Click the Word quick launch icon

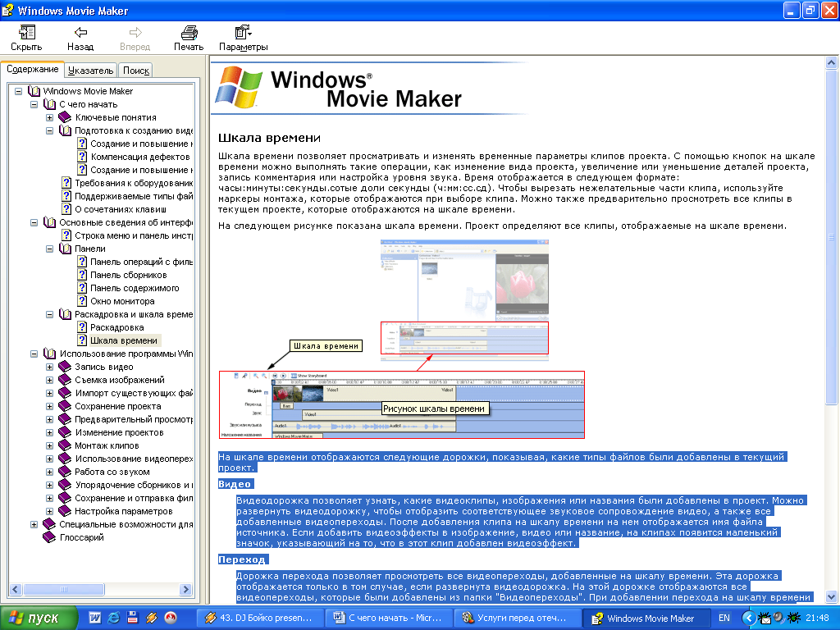pos(94,618)
